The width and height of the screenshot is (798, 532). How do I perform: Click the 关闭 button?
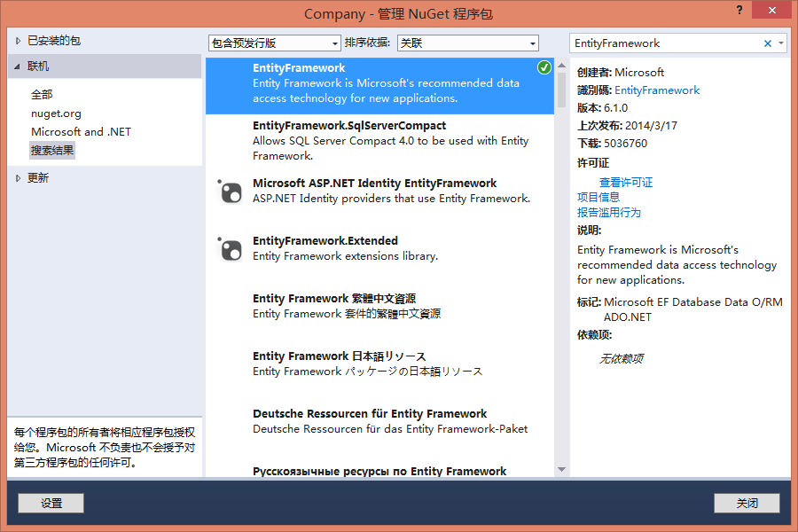[747, 503]
